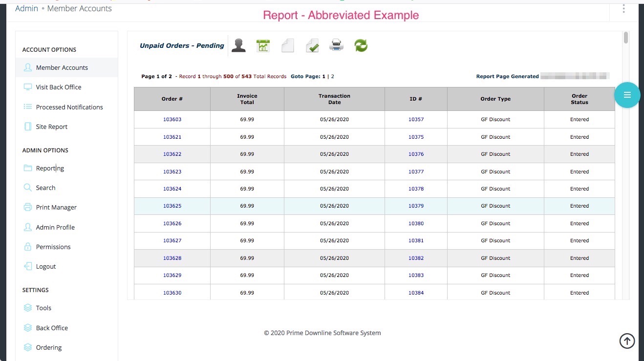This screenshot has height=361, width=644.
Task: Click the Unpaid Orders - Pending title
Action: coord(182,45)
